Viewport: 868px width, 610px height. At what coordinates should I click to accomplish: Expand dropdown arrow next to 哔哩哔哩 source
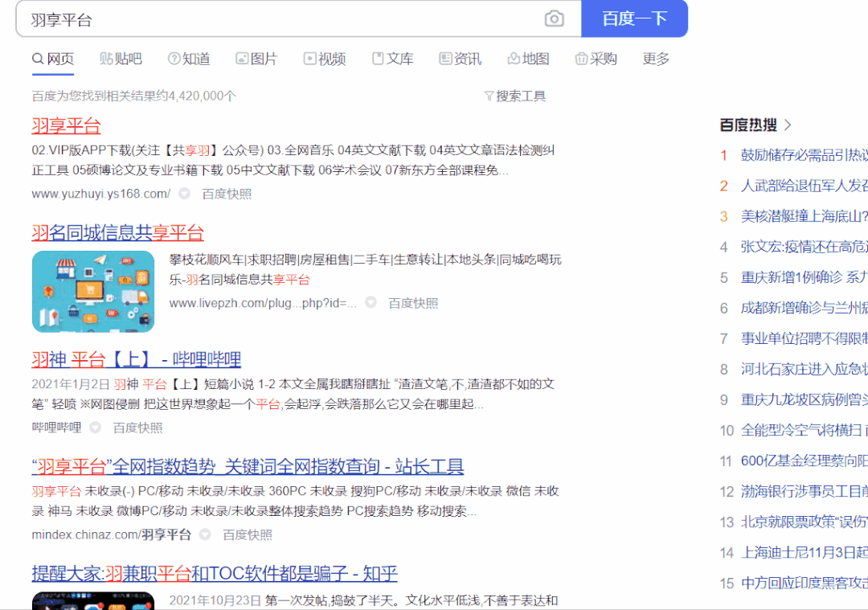pyautogui.click(x=95, y=428)
